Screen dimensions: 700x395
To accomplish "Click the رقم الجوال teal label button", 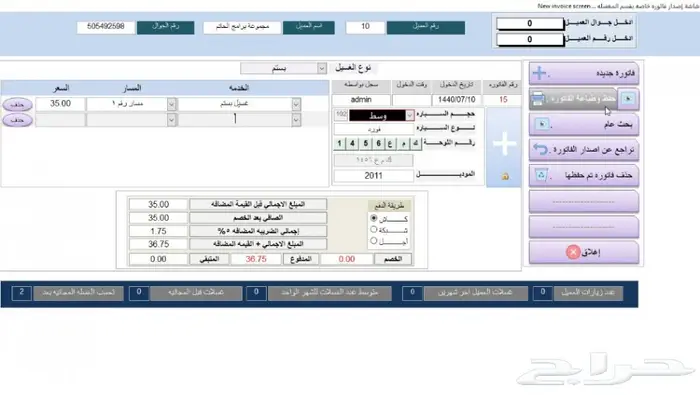I will (x=166, y=27).
